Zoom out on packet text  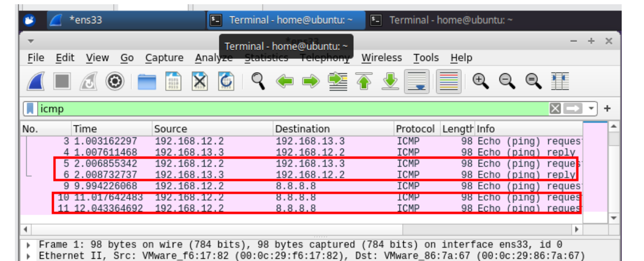[x=507, y=81]
